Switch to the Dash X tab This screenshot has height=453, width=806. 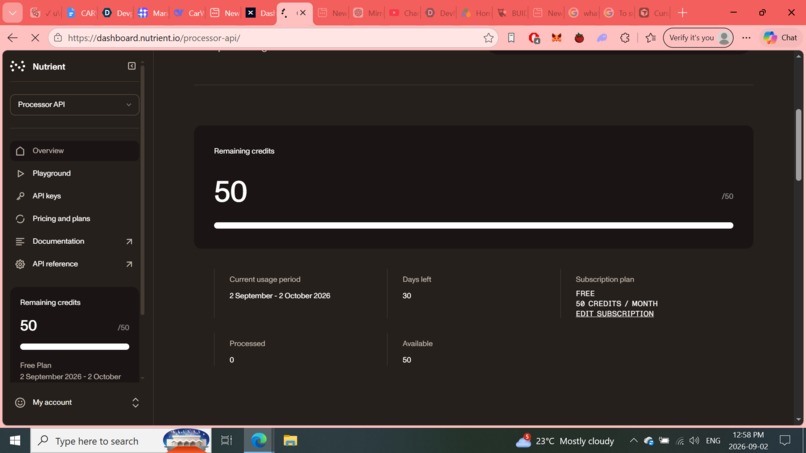click(x=260, y=13)
